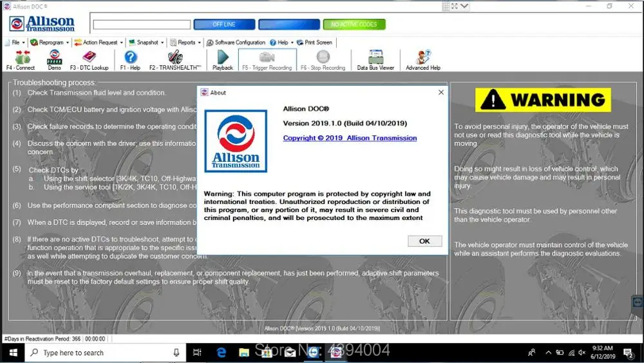Open the F3 - DTC Lookup tool

(x=89, y=60)
